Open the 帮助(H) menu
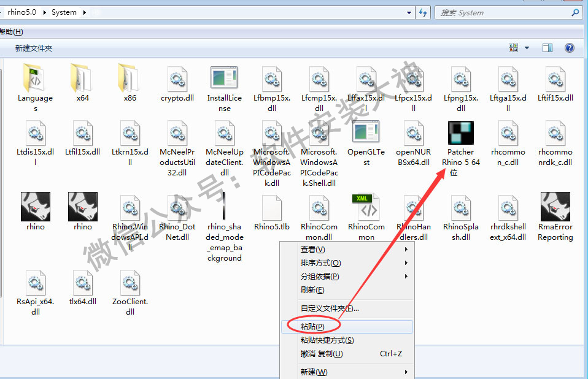588x379 pixels. 12,32
